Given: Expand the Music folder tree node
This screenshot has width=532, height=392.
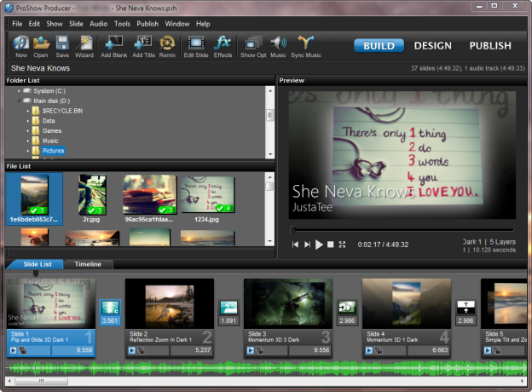Looking at the screenshot, I should [27, 141].
